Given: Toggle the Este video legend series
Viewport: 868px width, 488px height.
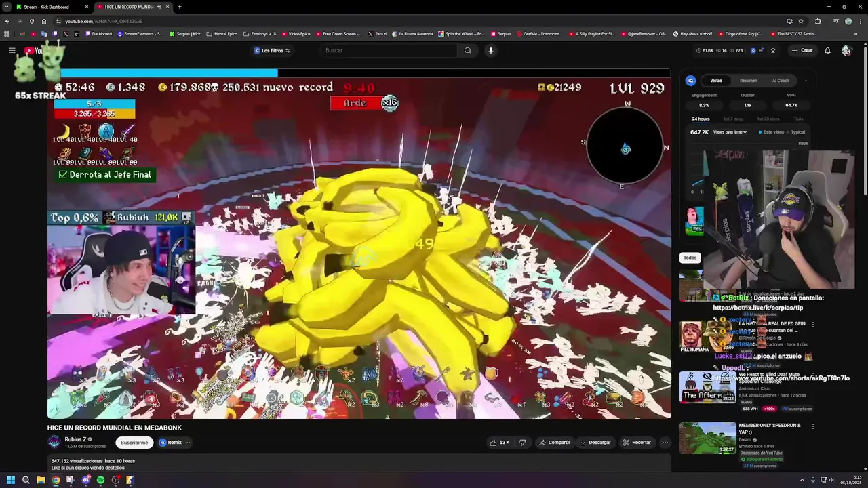Looking at the screenshot, I should [x=771, y=132].
